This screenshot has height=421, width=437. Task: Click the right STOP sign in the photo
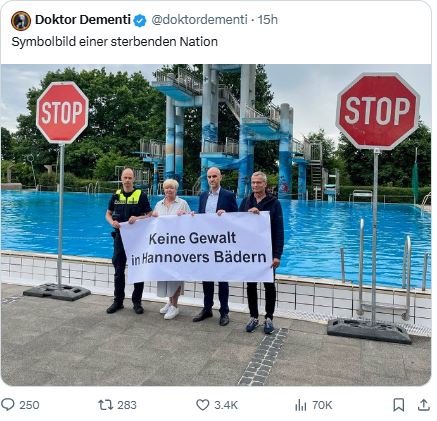377,111
